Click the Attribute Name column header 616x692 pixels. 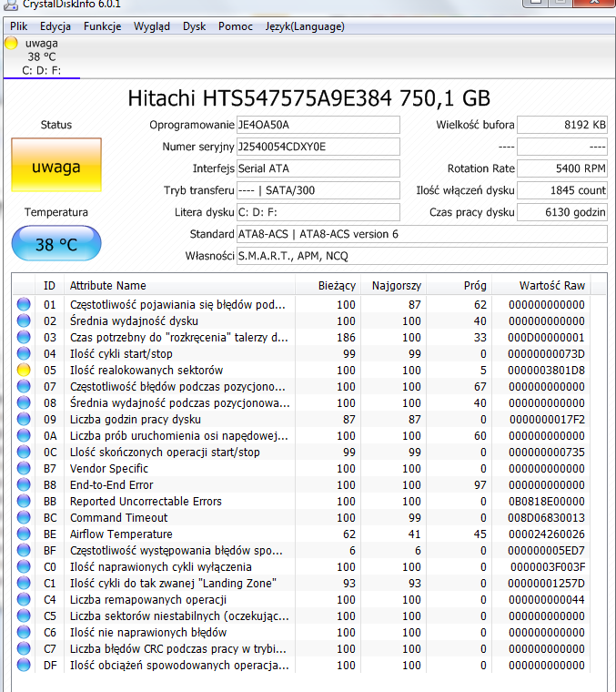(x=179, y=286)
